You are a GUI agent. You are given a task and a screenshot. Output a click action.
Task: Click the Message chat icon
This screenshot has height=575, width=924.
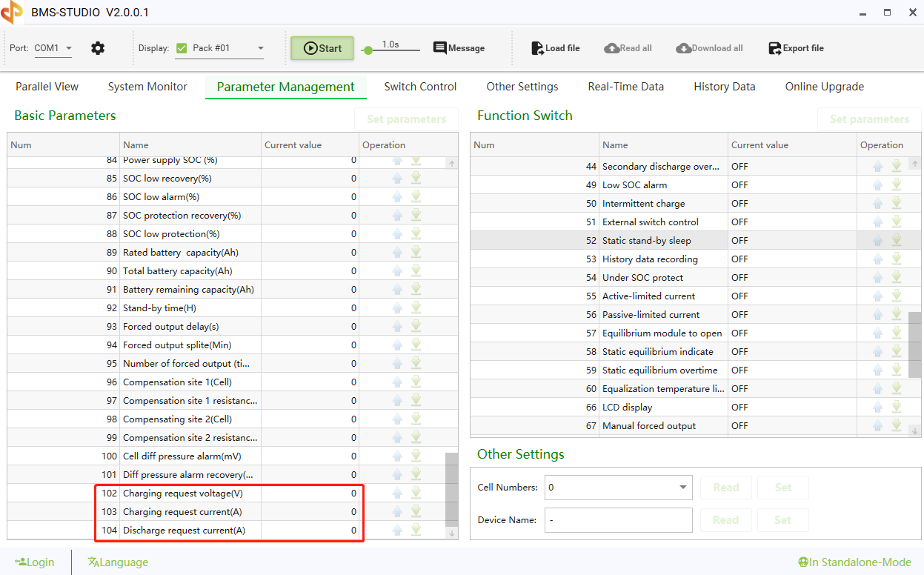click(x=440, y=48)
